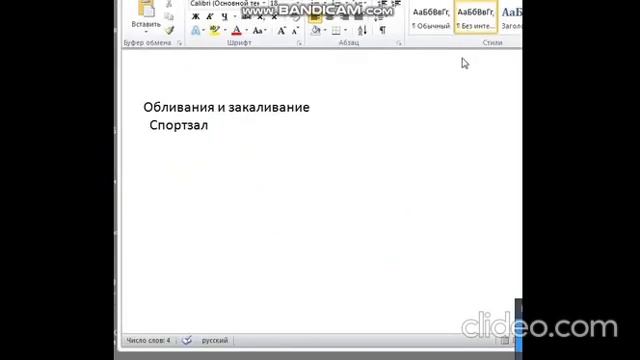Click Shrink Font small A icon
Viewport: 640px width, 360px height.
296,31
